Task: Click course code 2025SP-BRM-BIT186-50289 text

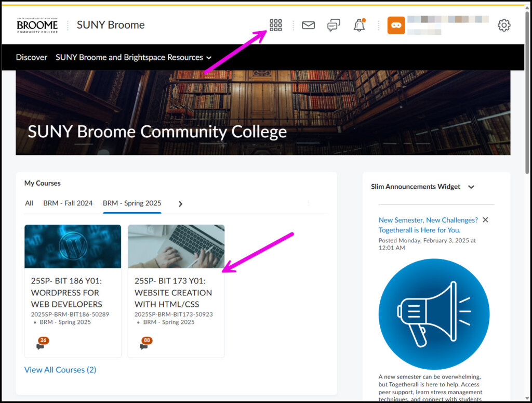Action: tap(70, 315)
